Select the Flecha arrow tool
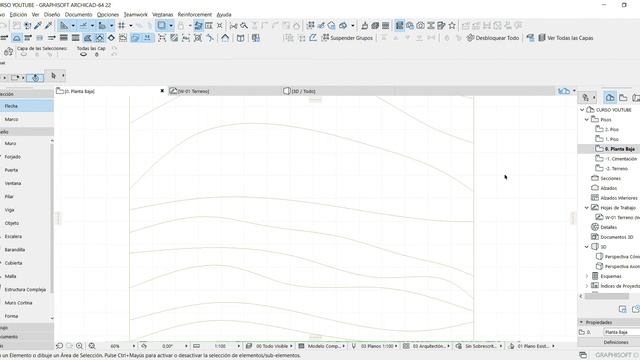 click(26, 106)
